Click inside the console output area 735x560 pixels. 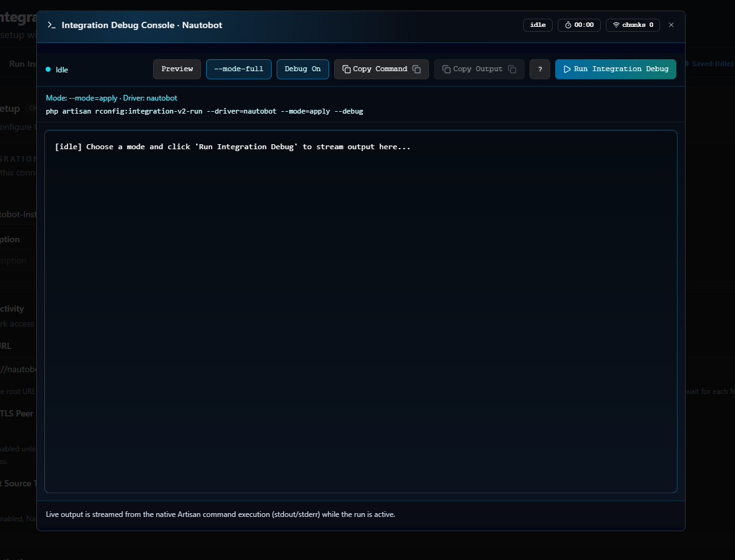pyautogui.click(x=361, y=311)
